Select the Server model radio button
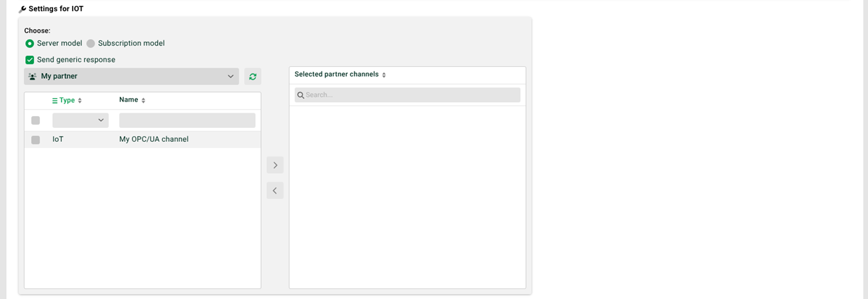This screenshot has width=868, height=299. pyautogui.click(x=29, y=43)
